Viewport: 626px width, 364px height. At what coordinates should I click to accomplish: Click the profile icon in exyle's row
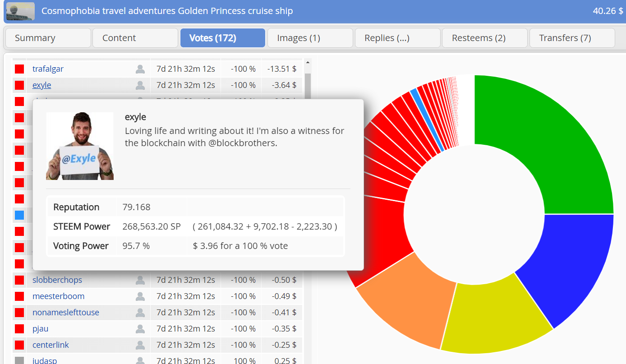(140, 85)
